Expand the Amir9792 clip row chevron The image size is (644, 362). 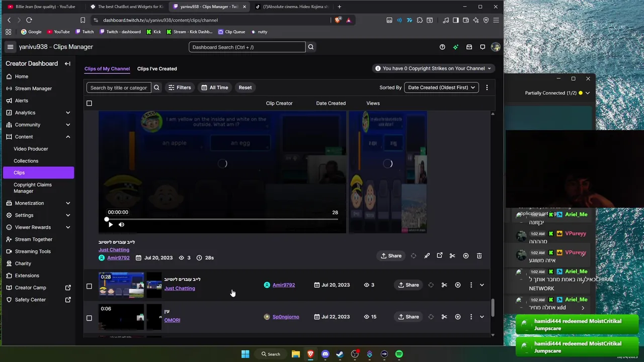point(482,285)
